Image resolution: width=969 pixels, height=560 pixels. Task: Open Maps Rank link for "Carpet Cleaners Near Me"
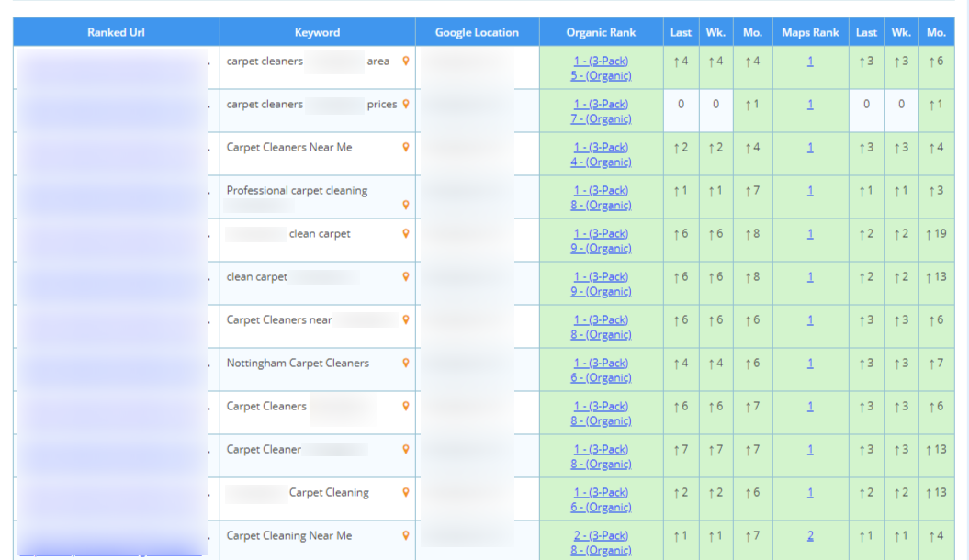[810, 148]
